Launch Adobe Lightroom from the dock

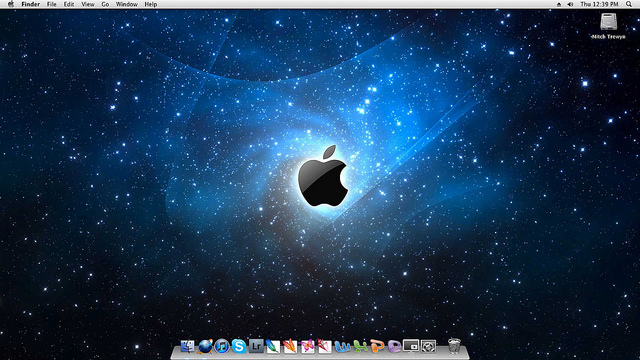coord(256,346)
